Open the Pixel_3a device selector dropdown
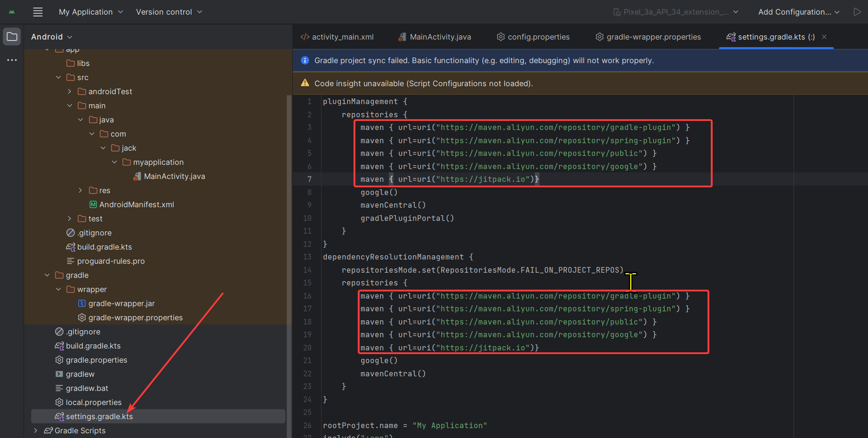 point(675,12)
